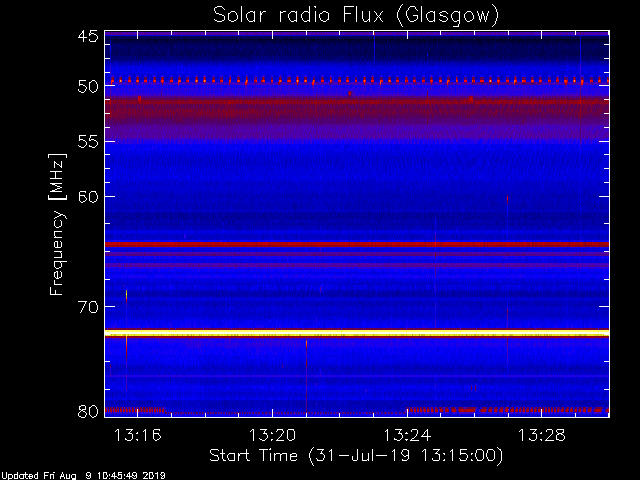Screen dimensions: 640x480
Task: Click the 13:28 time tick label
Action: point(542,435)
